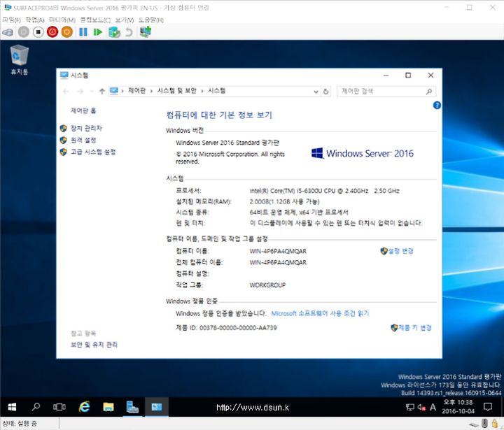This screenshot has height=430, width=504.
Task: Open the Action Center notification icon
Action: click(488, 407)
